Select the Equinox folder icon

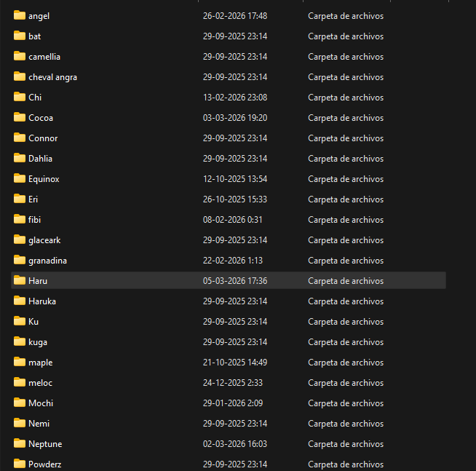20,178
